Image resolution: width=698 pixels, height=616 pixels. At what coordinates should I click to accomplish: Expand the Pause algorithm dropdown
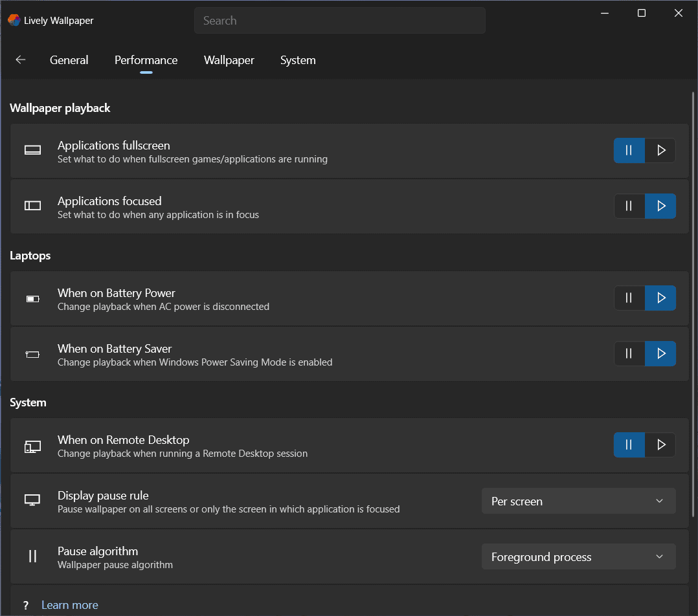pyautogui.click(x=578, y=557)
